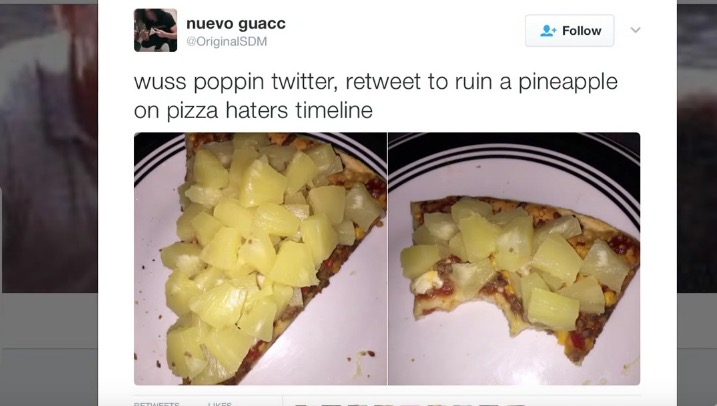This screenshot has width=717, height=406.
Task: Click the word 'Follow' label text
Action: point(582,31)
